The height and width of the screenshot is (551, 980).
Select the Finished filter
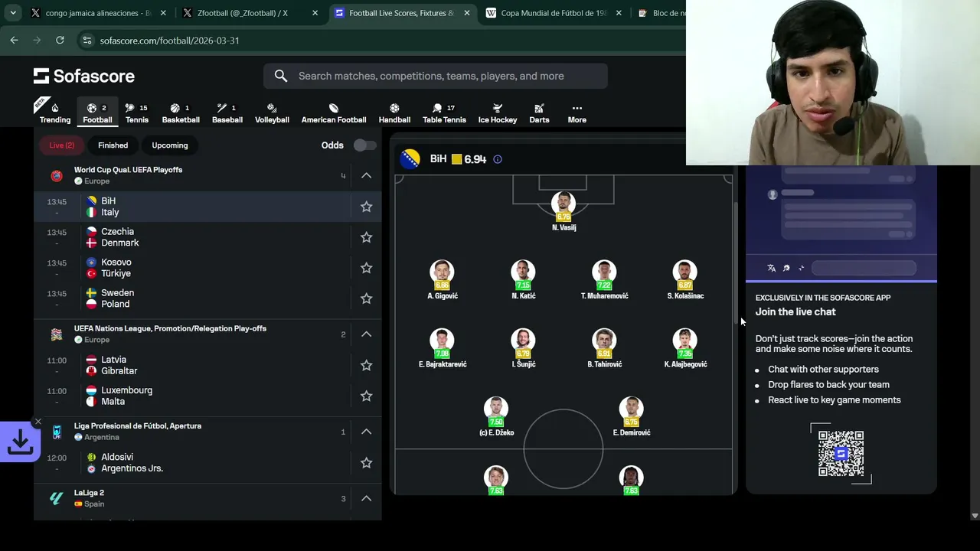pyautogui.click(x=113, y=145)
